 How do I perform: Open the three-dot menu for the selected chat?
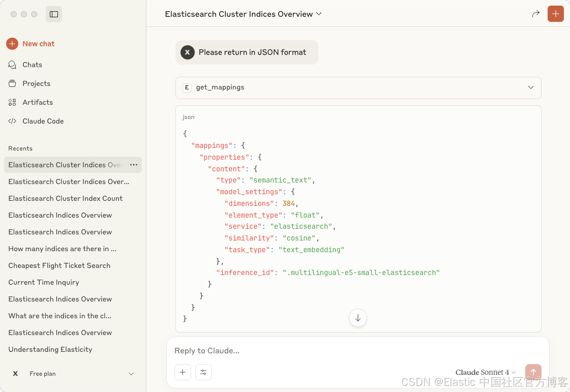(134, 165)
